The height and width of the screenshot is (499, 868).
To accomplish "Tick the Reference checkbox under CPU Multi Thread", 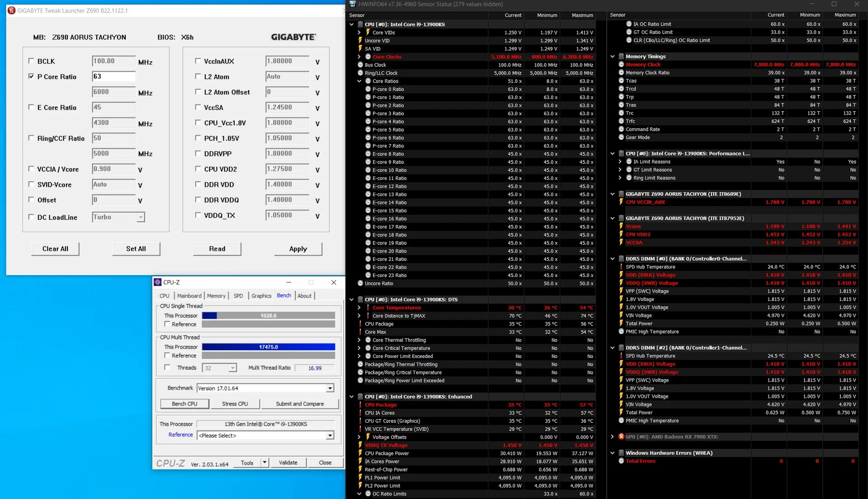I will click(167, 356).
